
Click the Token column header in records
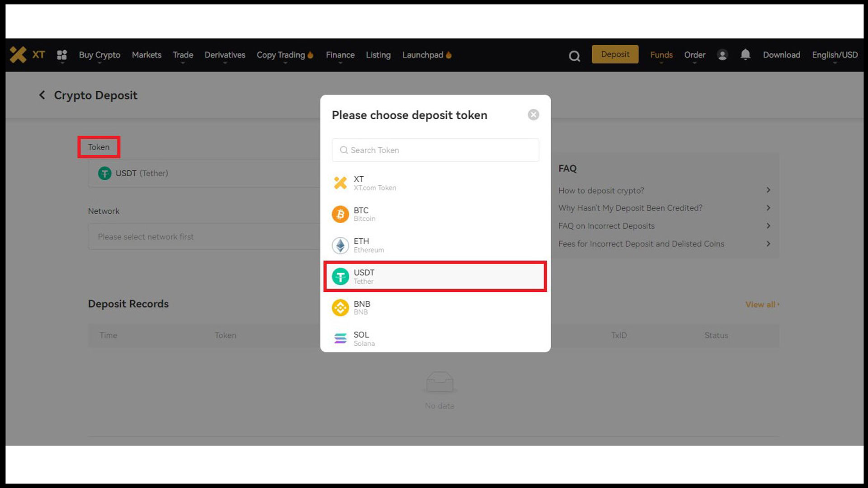coord(225,335)
